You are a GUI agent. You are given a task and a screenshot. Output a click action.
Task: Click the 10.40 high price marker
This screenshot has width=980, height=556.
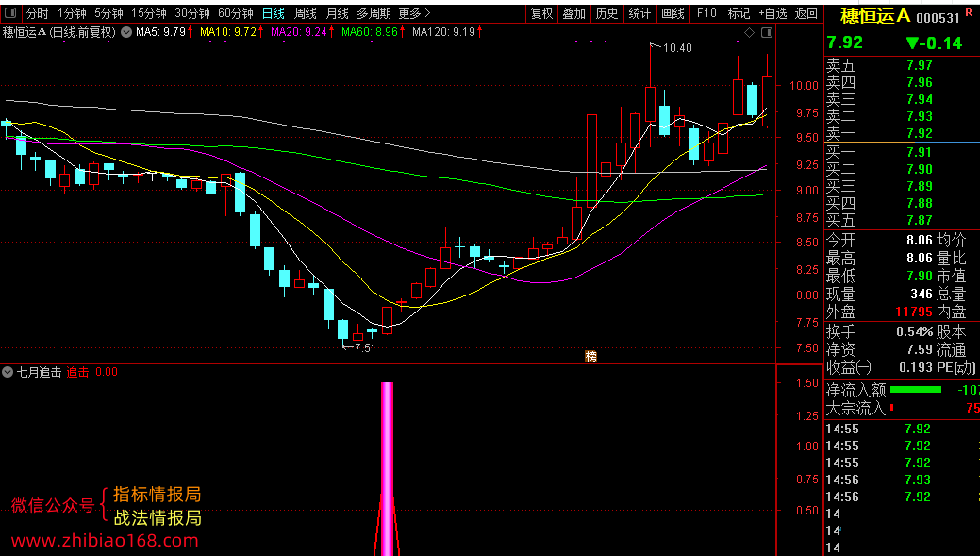coord(677,48)
